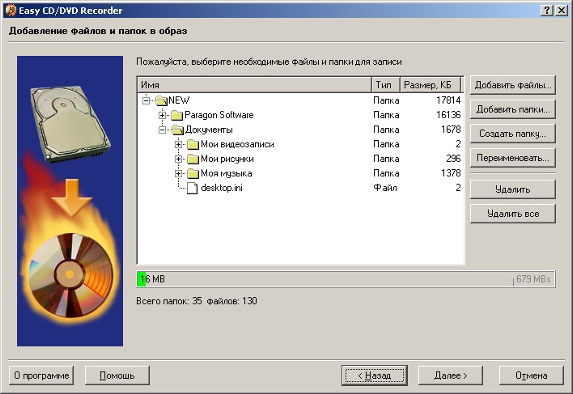Expand the Мои рисунки folder
This screenshot has width=573, height=394.
click(x=178, y=159)
